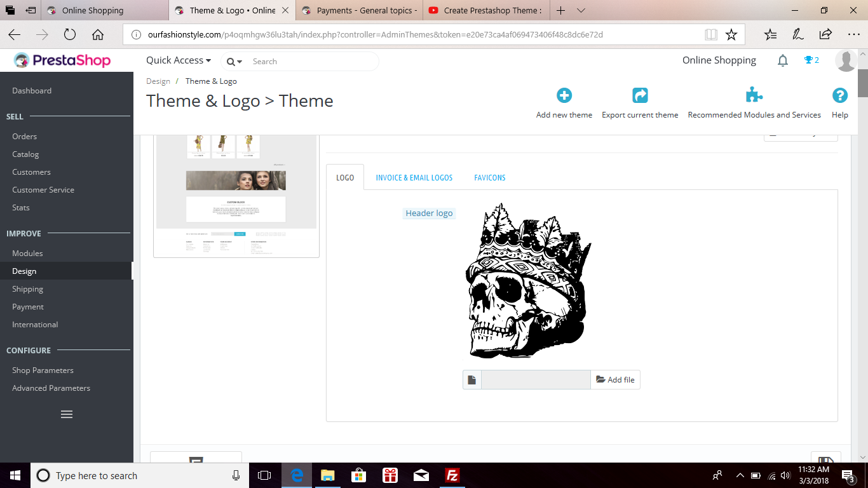868x488 pixels.
Task: Go to the browser home page
Action: (x=98, y=34)
